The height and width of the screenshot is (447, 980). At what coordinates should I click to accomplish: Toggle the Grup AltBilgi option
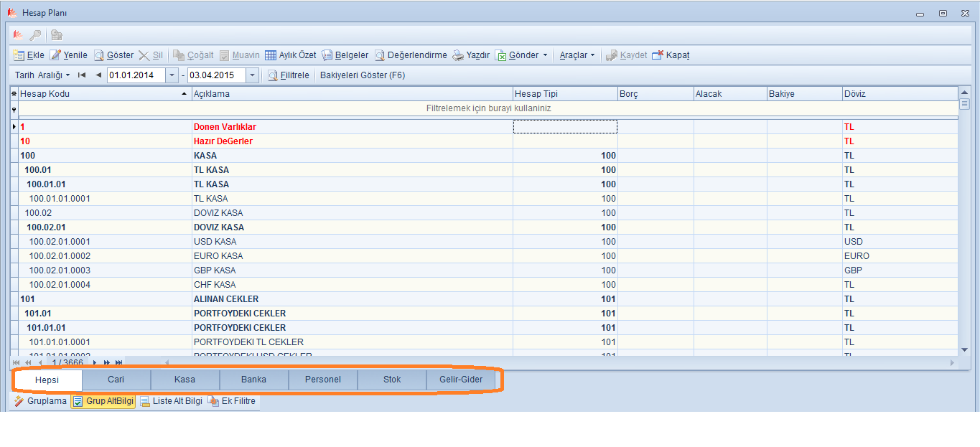103,401
